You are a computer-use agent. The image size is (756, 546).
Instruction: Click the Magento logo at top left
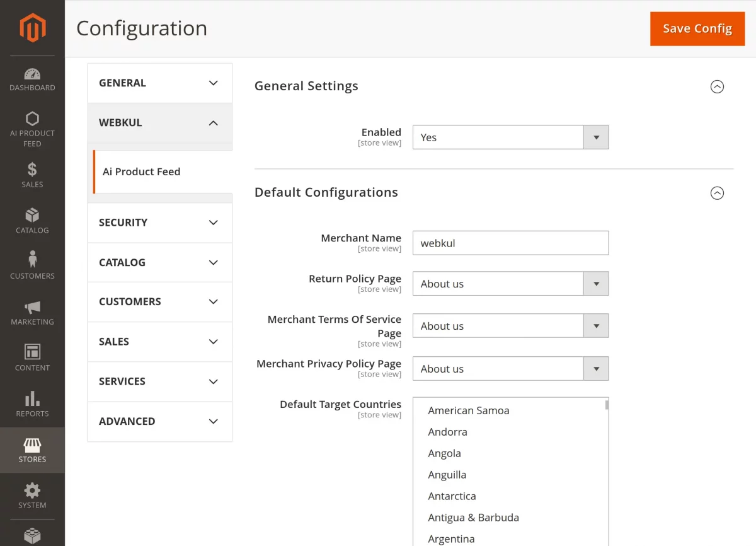(32, 27)
